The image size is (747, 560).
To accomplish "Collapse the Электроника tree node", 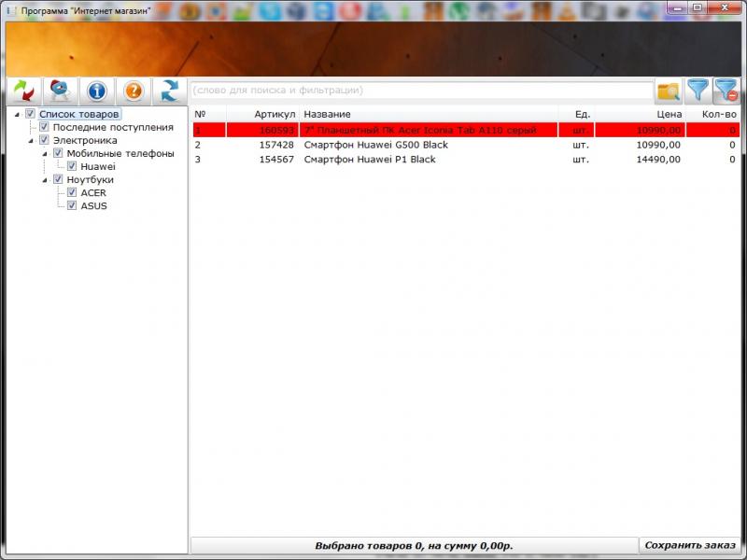I will click(x=31, y=141).
